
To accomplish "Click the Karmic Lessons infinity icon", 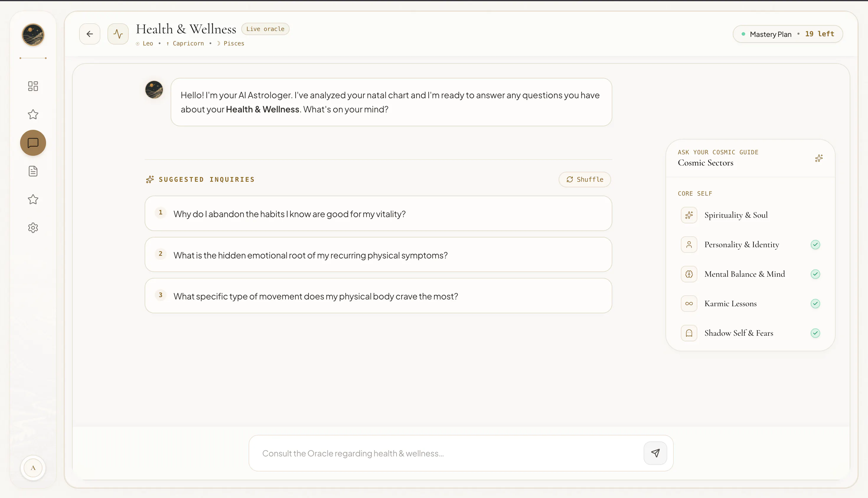I will [689, 303].
